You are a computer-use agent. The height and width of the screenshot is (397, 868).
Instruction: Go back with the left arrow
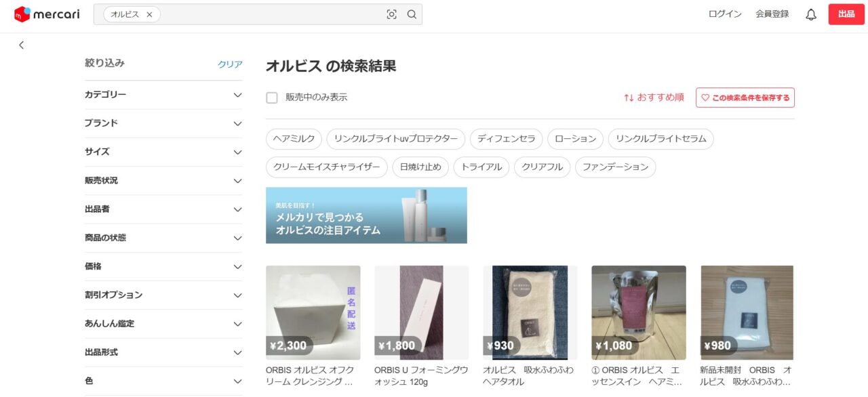22,45
